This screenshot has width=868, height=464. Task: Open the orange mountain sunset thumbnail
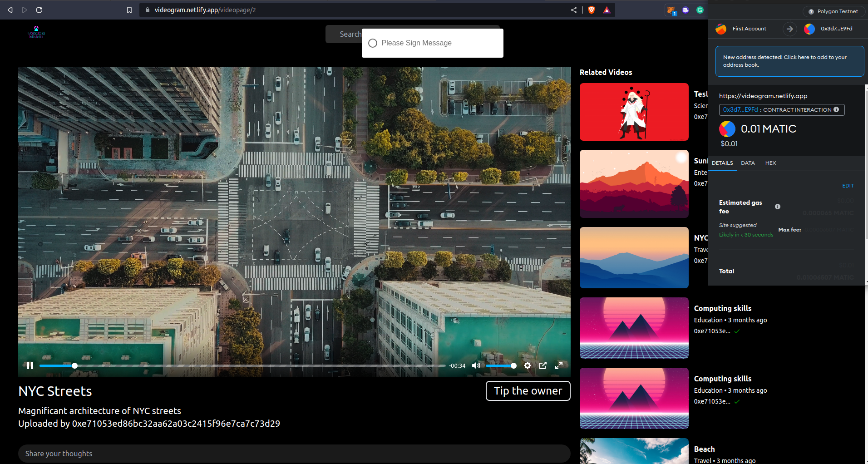634,184
